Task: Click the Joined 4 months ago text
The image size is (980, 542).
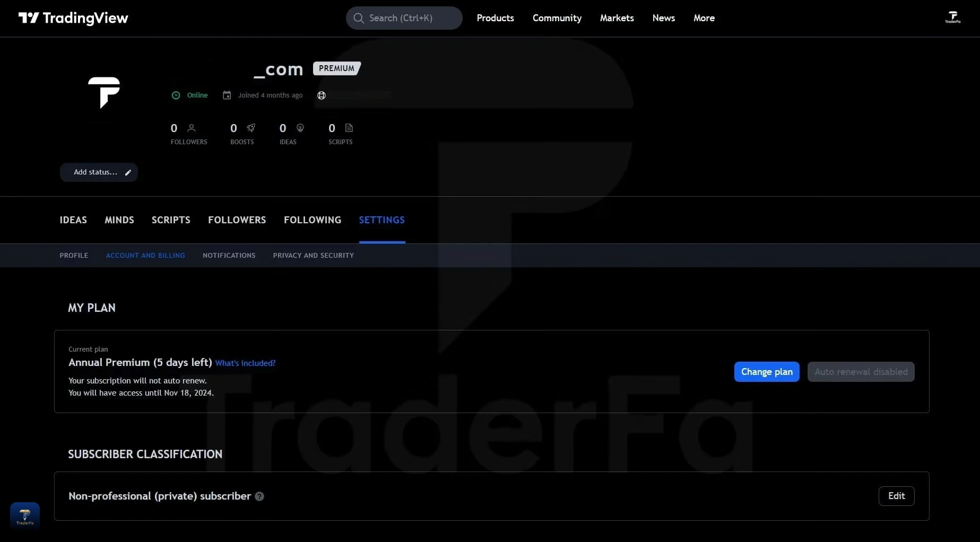Action: [x=270, y=95]
